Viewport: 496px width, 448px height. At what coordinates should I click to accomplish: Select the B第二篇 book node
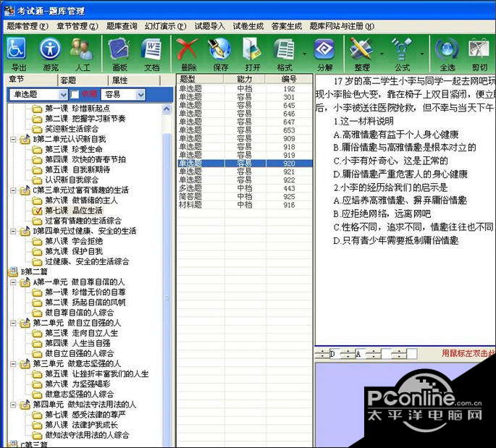click(28, 271)
